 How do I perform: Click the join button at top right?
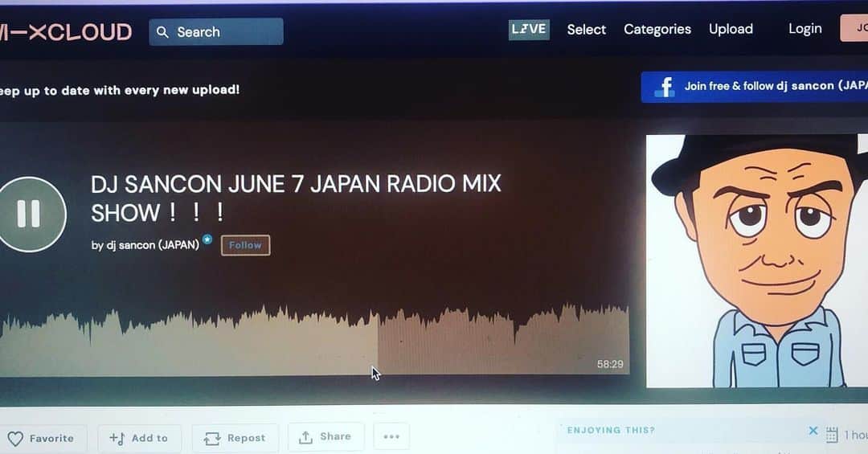click(854, 28)
